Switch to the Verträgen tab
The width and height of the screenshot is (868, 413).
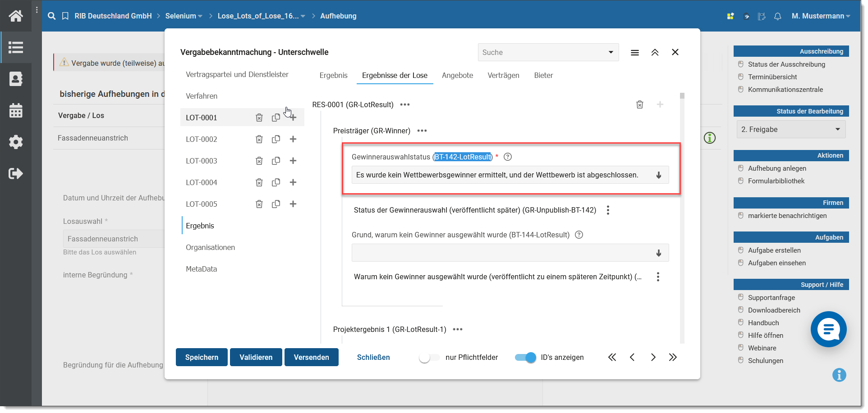pyautogui.click(x=504, y=75)
